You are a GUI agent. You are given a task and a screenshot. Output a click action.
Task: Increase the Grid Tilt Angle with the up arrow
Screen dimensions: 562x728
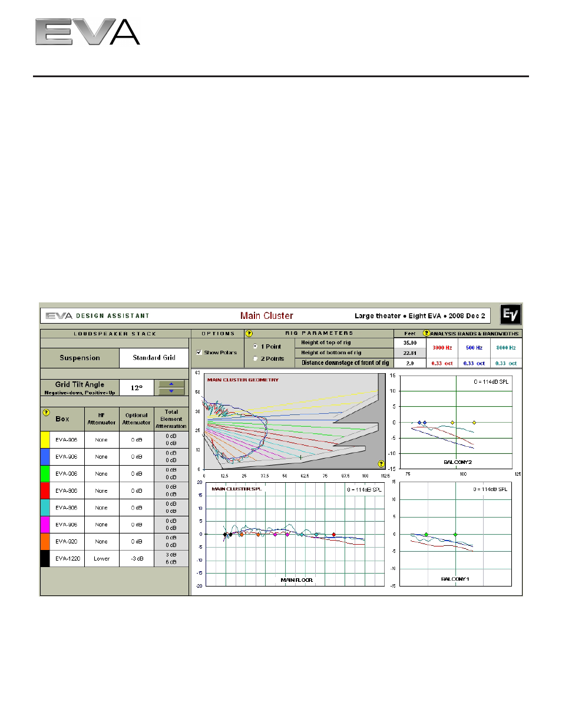point(171,384)
